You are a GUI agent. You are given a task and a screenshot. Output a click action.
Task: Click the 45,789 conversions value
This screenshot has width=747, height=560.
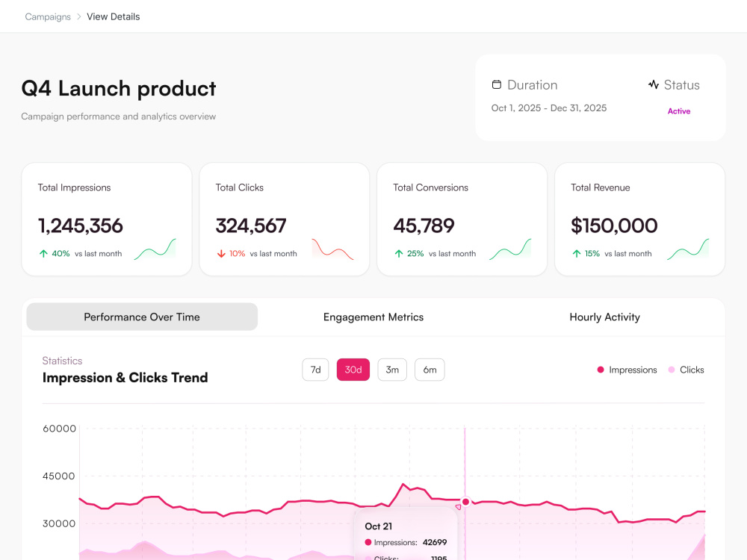[424, 225]
